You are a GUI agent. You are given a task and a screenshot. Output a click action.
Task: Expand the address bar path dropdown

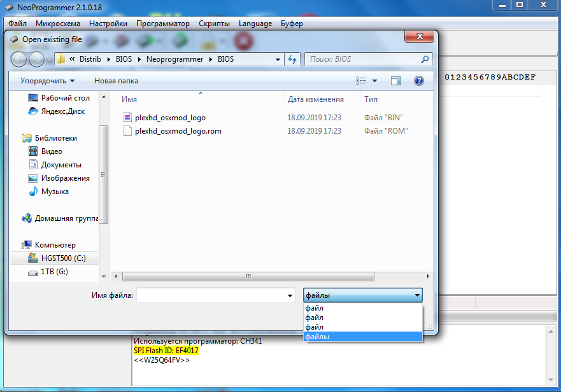tap(278, 59)
